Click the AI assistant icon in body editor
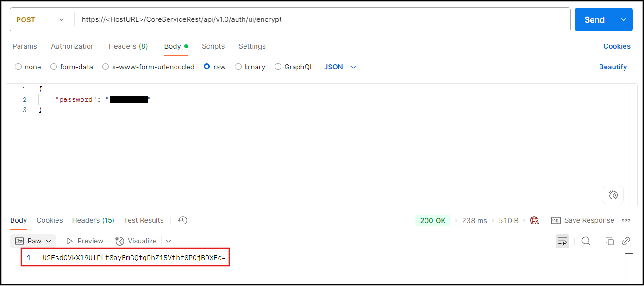Viewport: 644px width, 286px height. click(x=613, y=195)
